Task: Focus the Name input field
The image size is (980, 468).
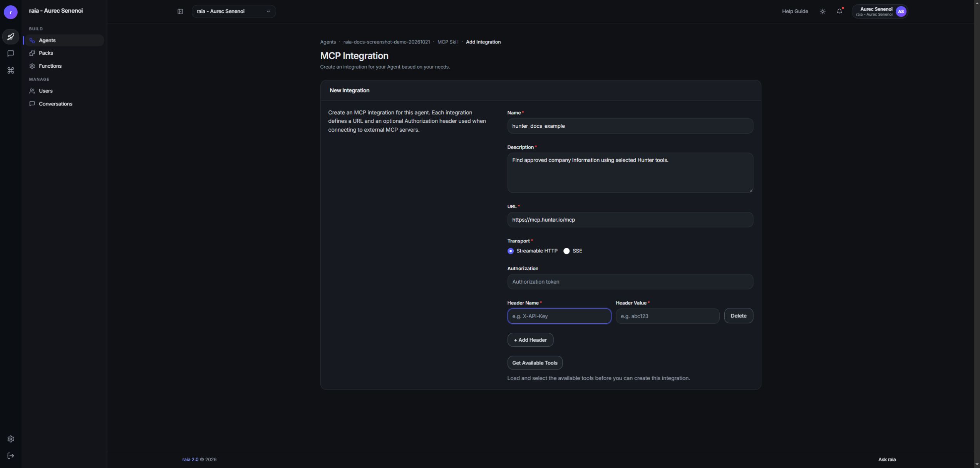Action: [630, 126]
